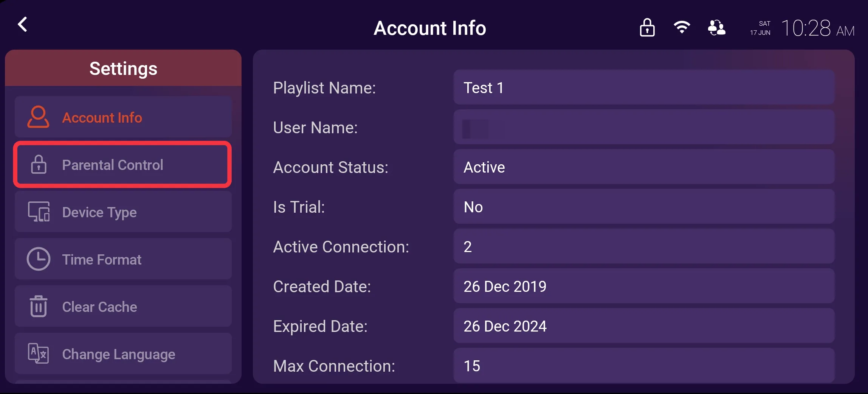Click the Expired Date value field

coord(643,326)
